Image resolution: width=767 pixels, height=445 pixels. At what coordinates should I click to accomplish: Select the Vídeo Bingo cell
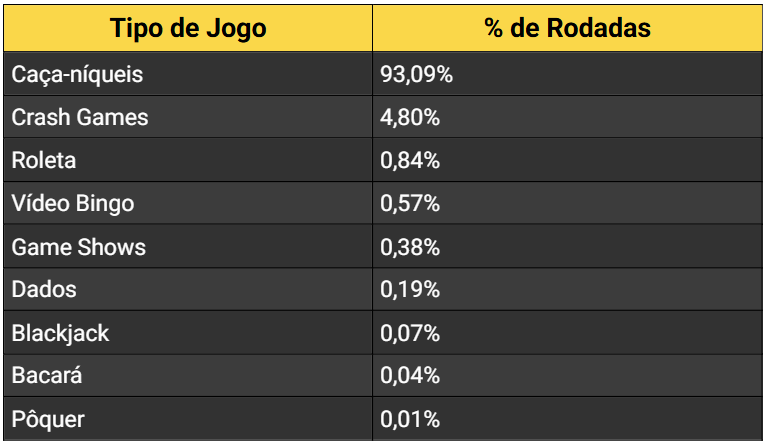[x=73, y=204]
